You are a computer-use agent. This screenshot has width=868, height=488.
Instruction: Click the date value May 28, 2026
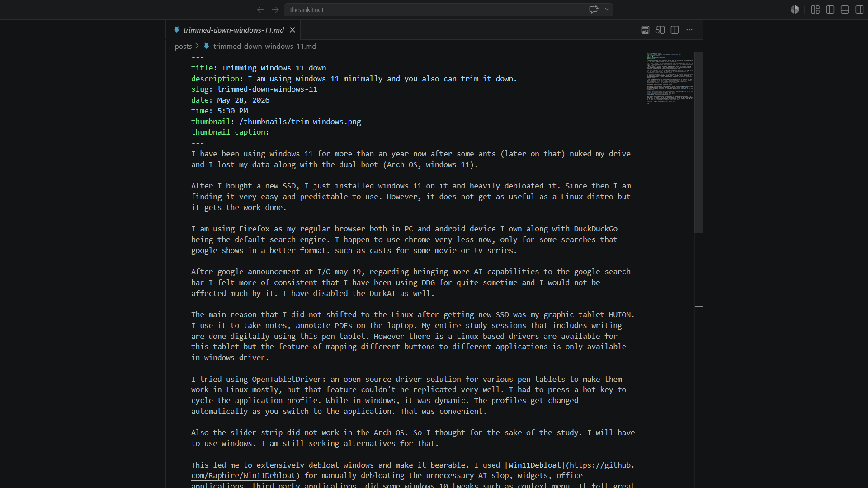(243, 100)
